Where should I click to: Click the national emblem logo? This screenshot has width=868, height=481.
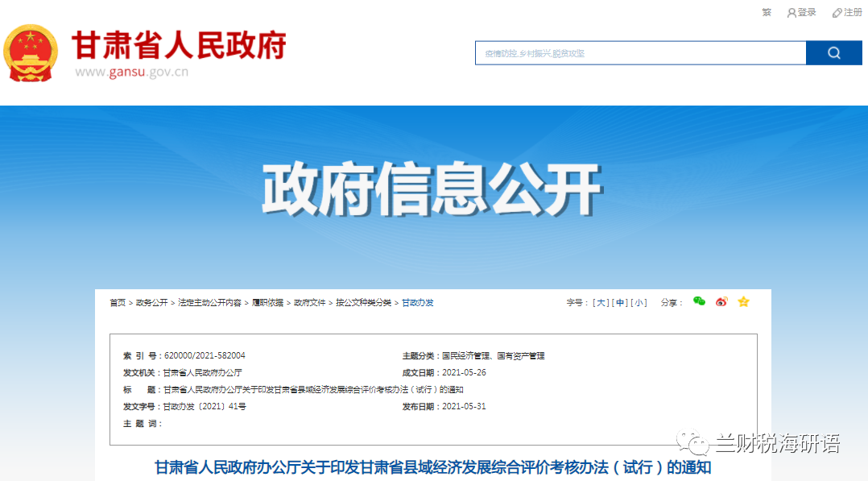(31, 53)
